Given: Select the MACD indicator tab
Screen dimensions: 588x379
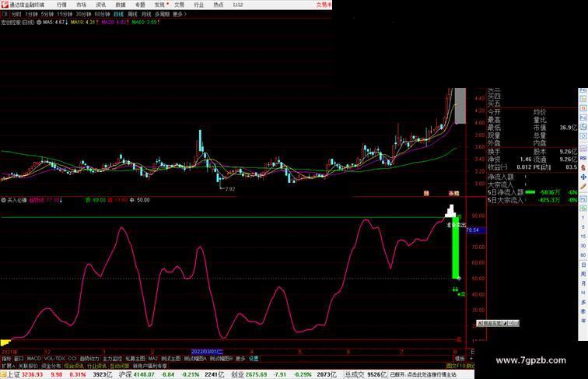Looking at the screenshot, I should (x=33, y=359).
